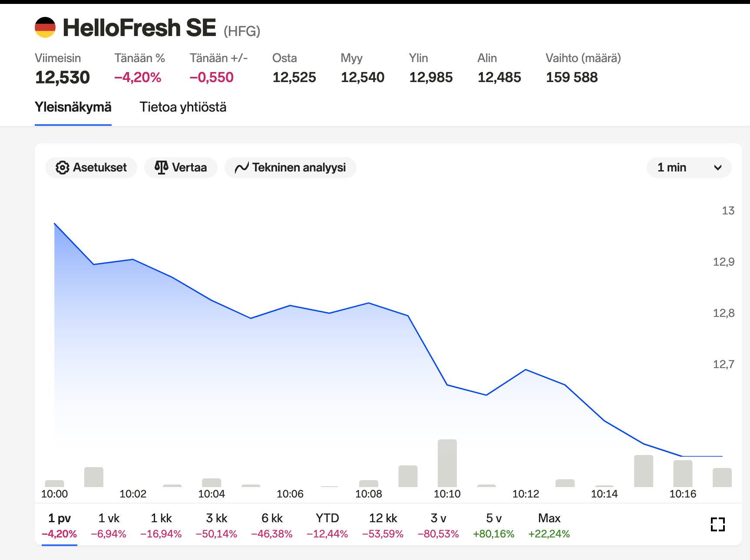Click the German flag icon

pyautogui.click(x=45, y=28)
